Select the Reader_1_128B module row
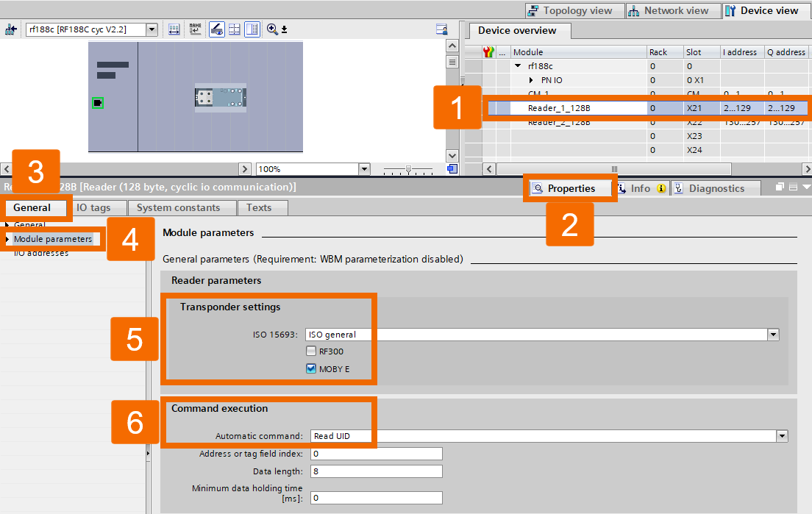This screenshot has height=514, width=812. [648, 108]
